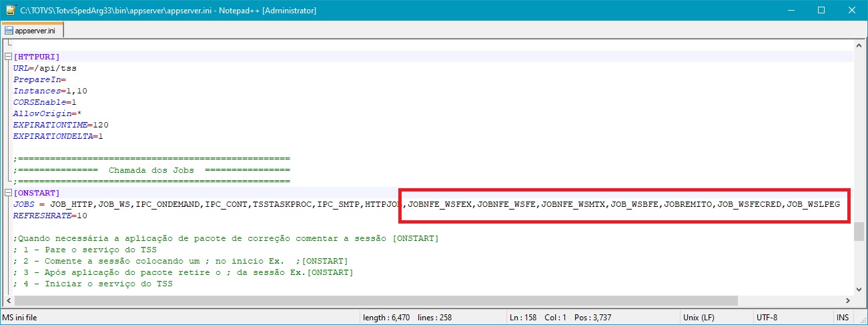Click the CORSEnable=1 line
The height and width of the screenshot is (325, 868).
(45, 102)
